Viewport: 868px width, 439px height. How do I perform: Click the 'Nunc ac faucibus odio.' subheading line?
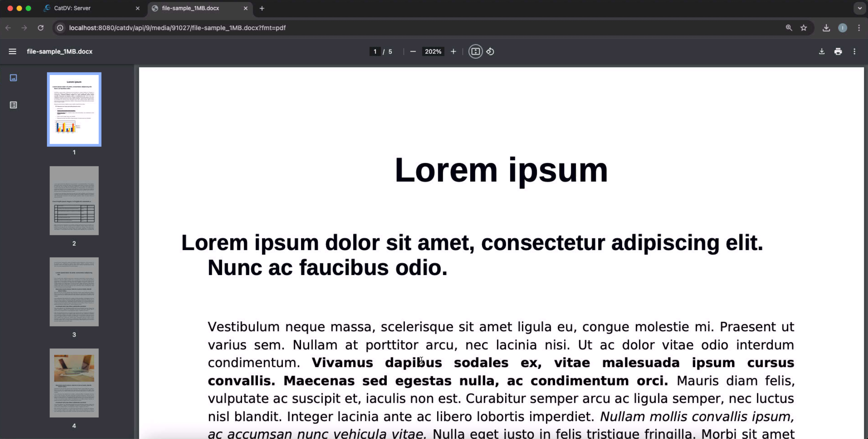[328, 268]
